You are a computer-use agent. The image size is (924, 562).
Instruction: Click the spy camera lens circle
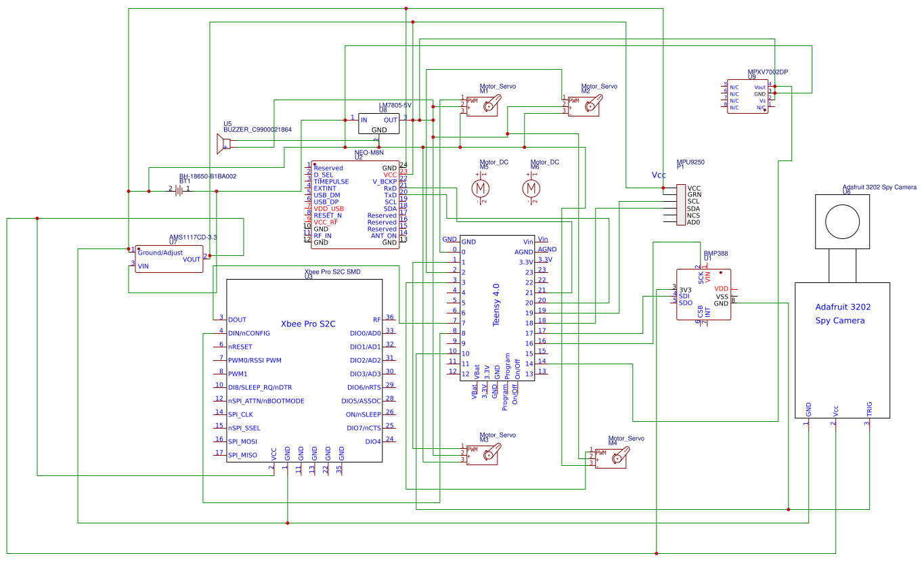pyautogui.click(x=841, y=221)
